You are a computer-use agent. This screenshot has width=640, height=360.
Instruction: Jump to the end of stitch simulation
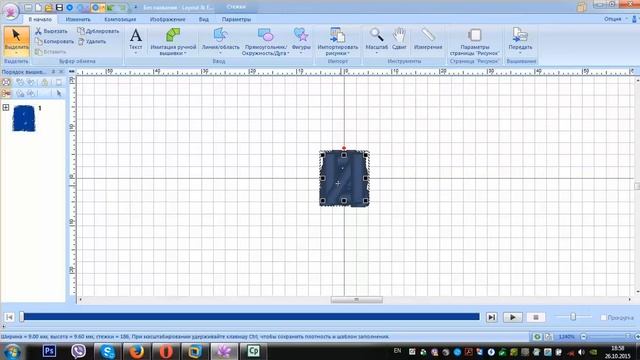click(491, 317)
